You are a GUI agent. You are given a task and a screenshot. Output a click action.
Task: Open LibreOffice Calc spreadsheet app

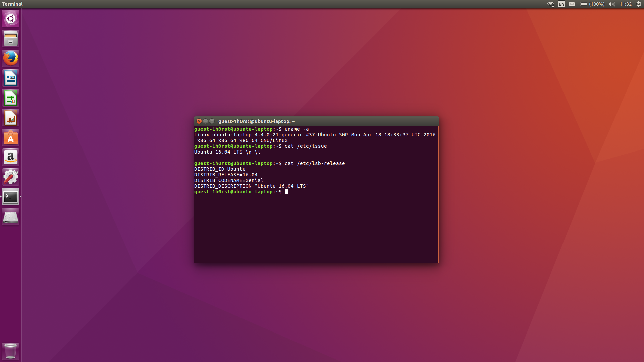tap(11, 98)
